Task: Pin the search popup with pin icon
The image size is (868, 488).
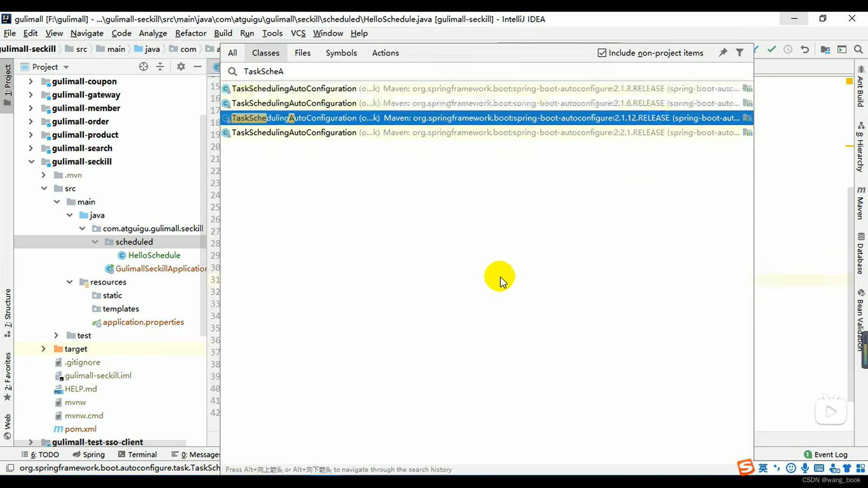Action: pyautogui.click(x=723, y=53)
